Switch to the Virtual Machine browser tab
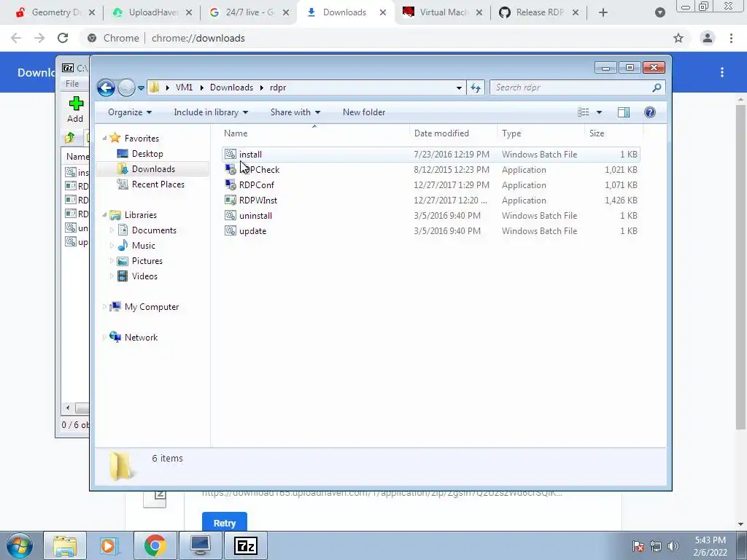Image resolution: width=747 pixels, height=560 pixels. coord(443,12)
